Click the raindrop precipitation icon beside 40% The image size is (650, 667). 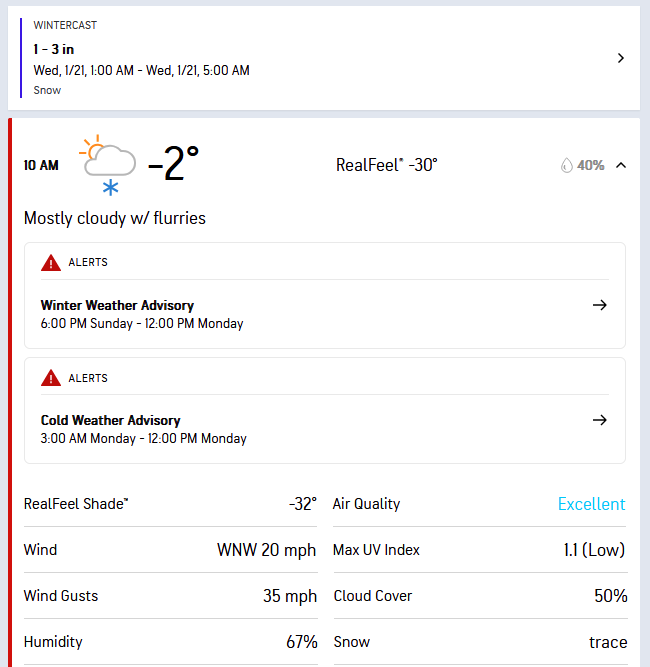click(567, 165)
